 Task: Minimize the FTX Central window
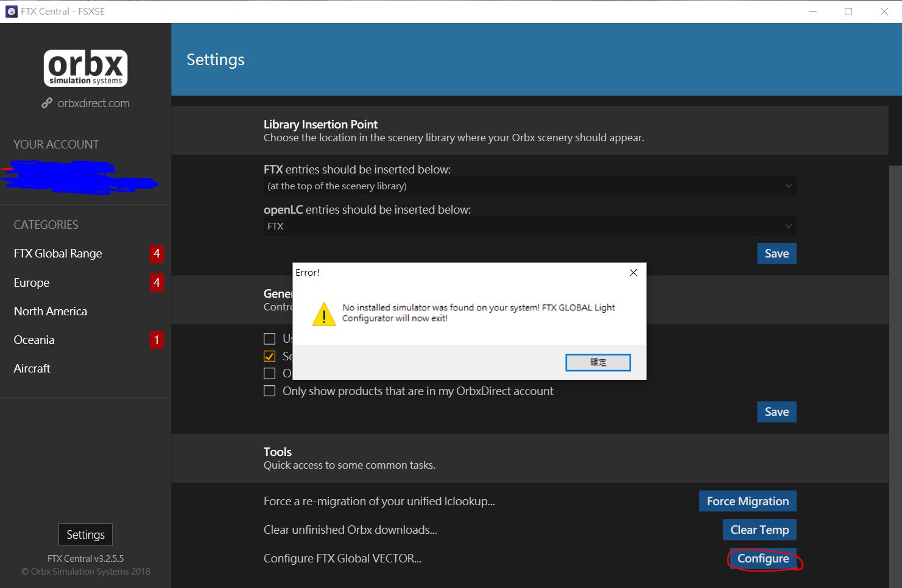[813, 12]
